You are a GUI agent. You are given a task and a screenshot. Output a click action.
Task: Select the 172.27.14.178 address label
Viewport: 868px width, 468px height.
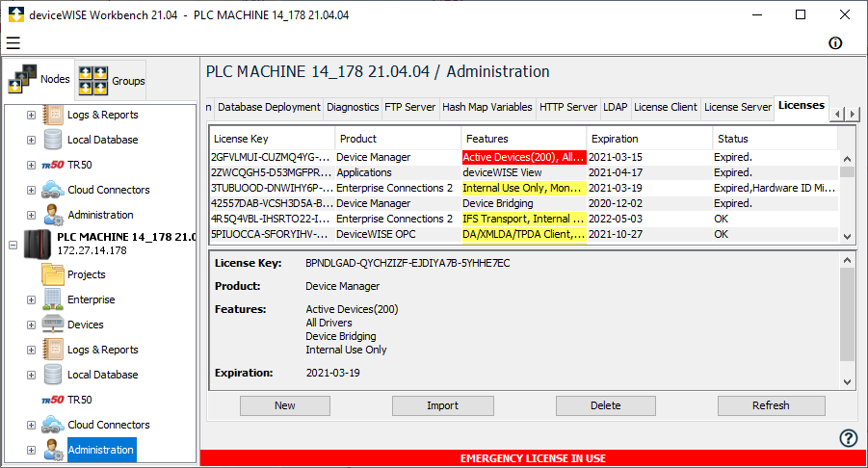pos(92,250)
